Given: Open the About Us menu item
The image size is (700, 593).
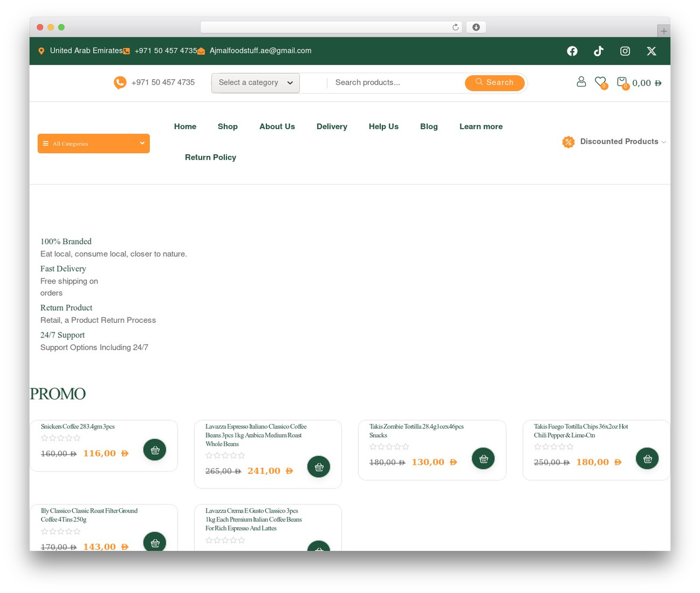Looking at the screenshot, I should click(x=277, y=126).
